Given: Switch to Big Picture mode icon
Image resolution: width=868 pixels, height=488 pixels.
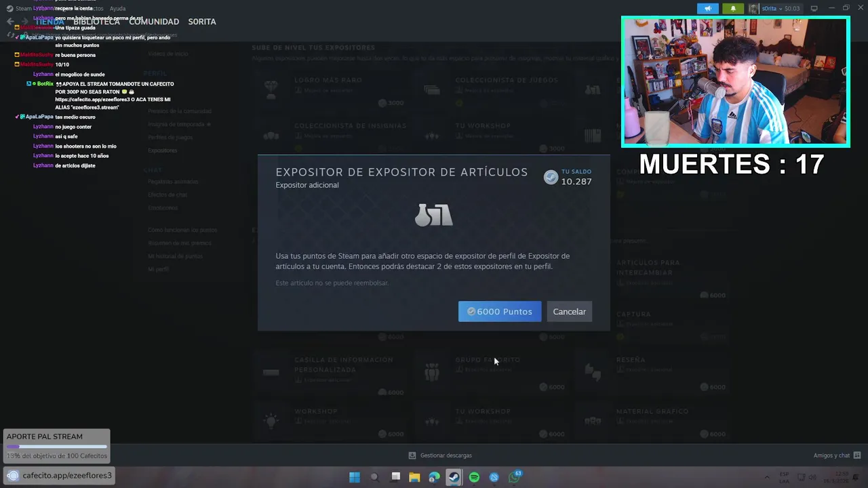Looking at the screenshot, I should click(814, 8).
